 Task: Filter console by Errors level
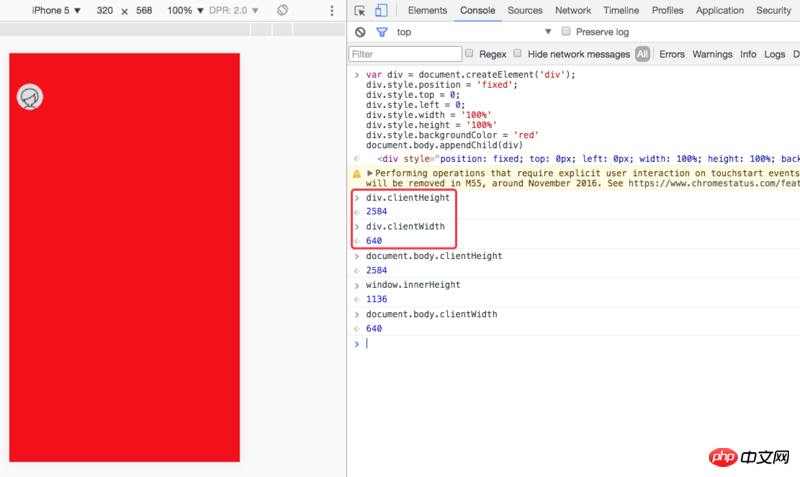point(671,54)
